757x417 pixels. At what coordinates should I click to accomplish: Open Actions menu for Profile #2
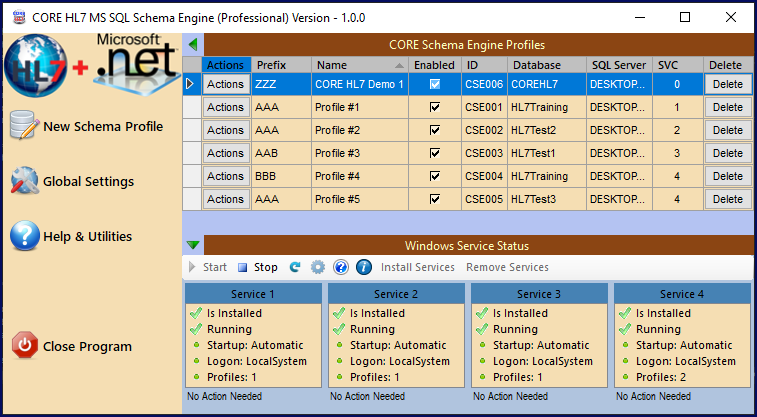coord(226,130)
